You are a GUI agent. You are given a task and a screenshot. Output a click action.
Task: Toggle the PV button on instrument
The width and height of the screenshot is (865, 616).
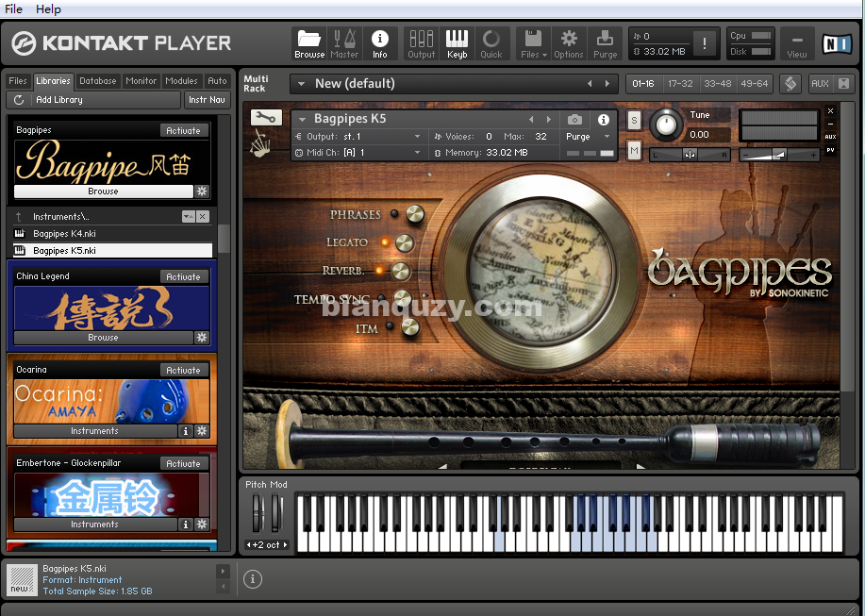[830, 150]
